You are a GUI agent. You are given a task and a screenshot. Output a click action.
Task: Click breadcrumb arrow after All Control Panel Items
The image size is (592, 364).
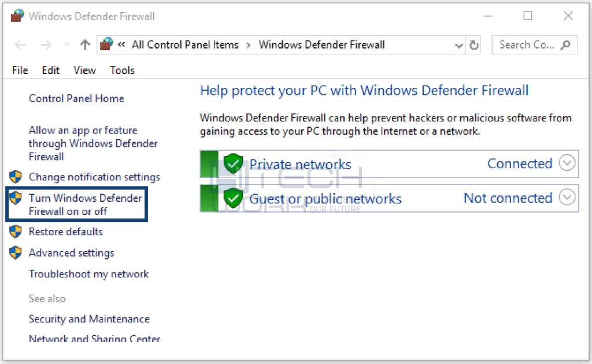[x=249, y=45]
